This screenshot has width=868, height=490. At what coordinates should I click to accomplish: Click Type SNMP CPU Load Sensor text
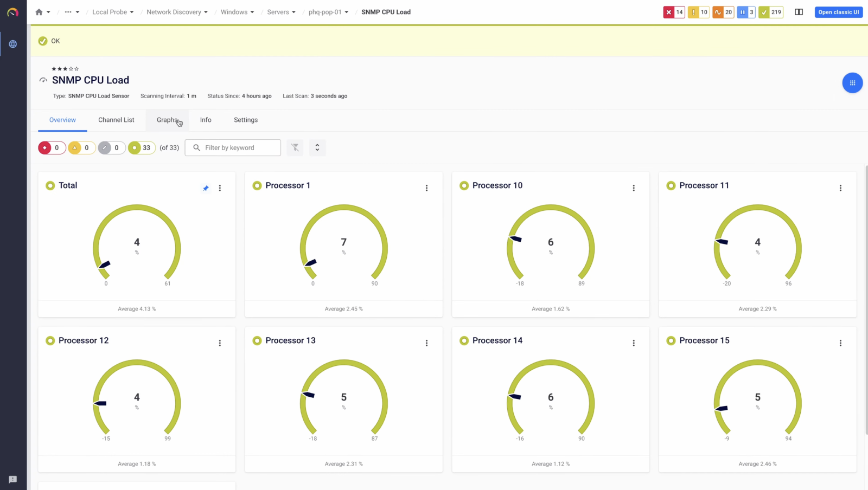click(91, 96)
